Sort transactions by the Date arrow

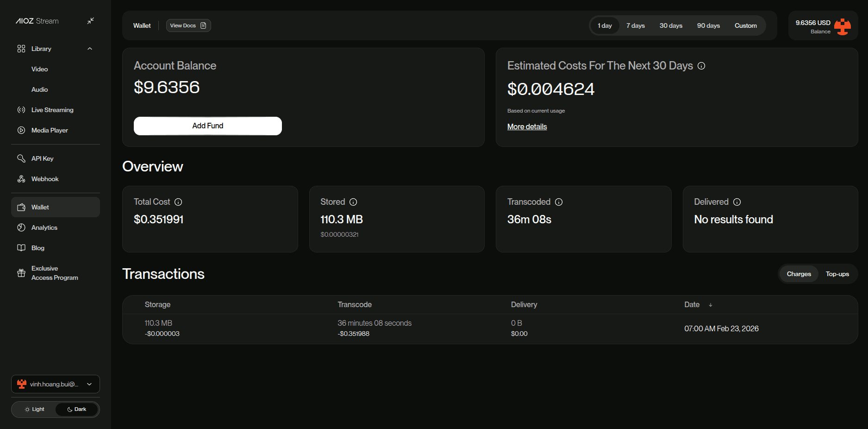711,305
